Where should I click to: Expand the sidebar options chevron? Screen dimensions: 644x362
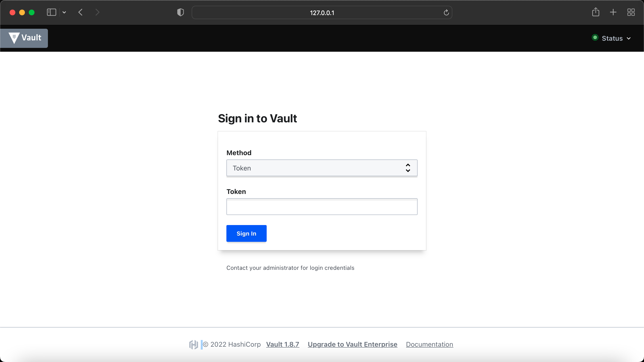[64, 12]
